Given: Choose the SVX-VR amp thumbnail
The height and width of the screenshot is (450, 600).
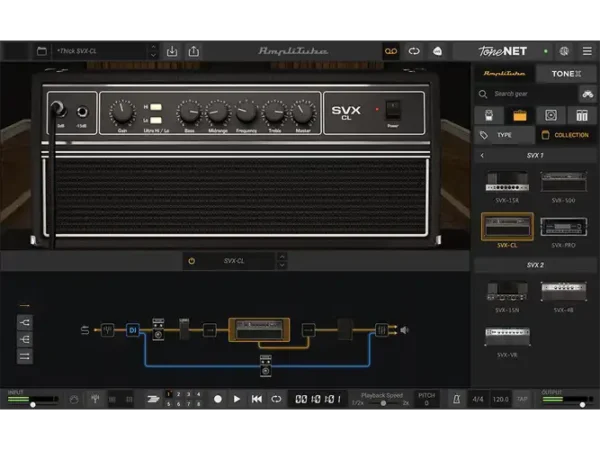Looking at the screenshot, I should coord(507,336).
